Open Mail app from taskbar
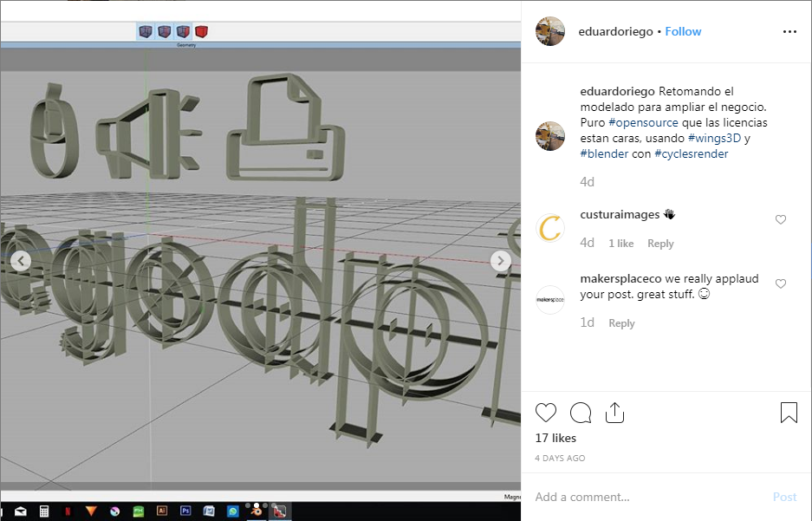812x521 pixels. 21,511
